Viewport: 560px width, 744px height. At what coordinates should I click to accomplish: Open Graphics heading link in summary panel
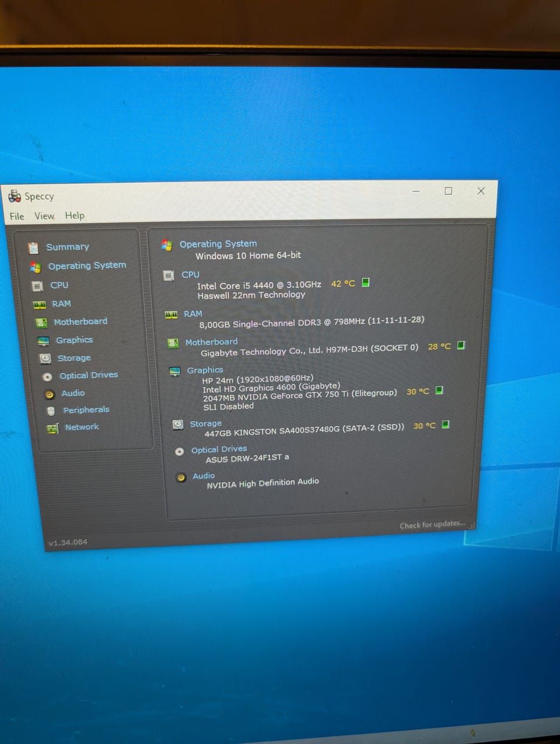205,370
